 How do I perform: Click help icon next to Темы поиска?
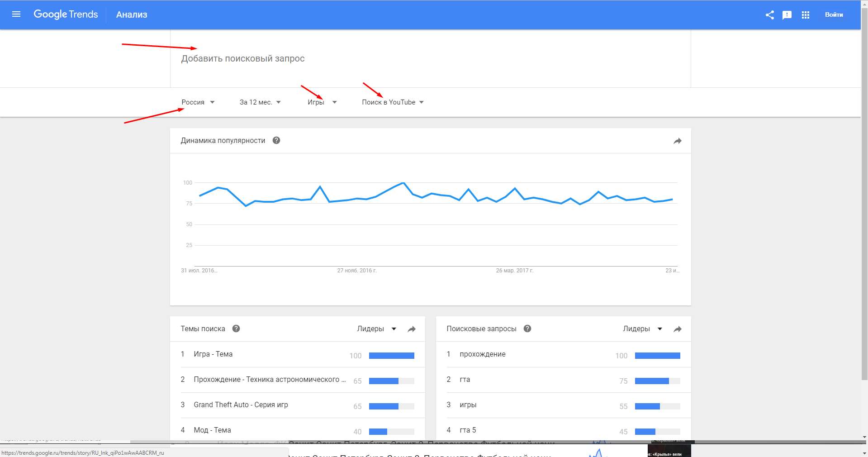pyautogui.click(x=236, y=328)
